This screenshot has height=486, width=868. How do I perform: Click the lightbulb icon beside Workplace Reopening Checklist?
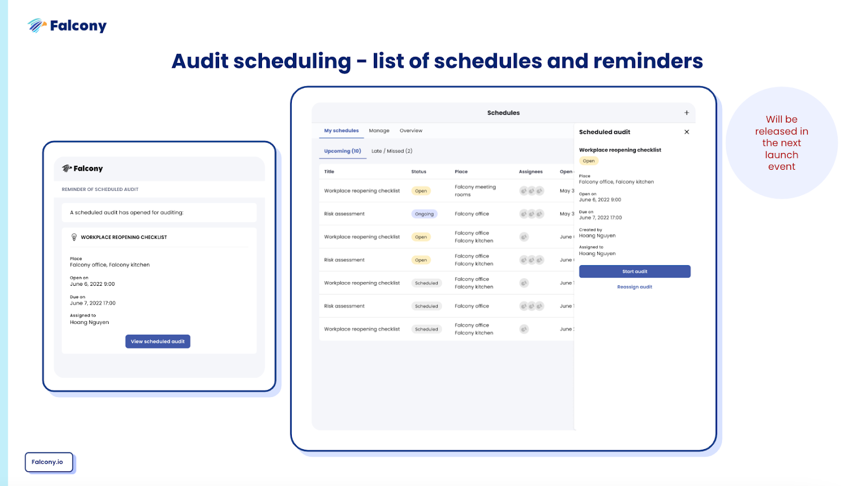(74, 237)
